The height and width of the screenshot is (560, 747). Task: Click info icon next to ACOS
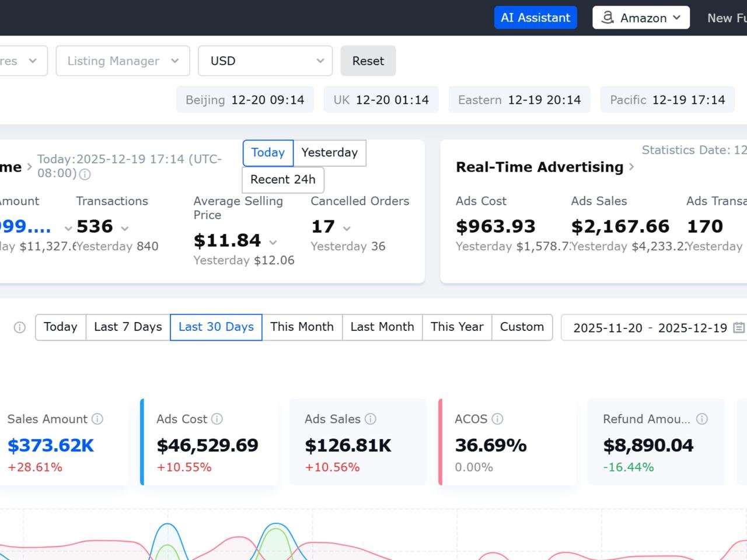[x=497, y=419]
